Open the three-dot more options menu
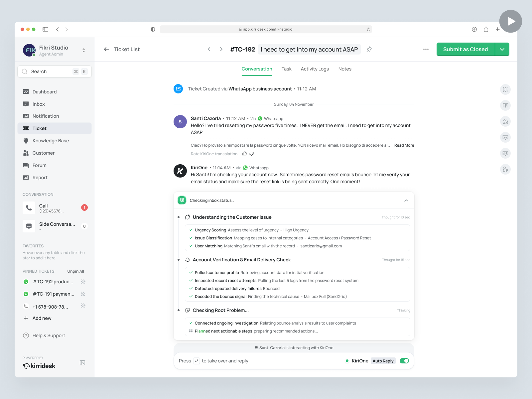 pyautogui.click(x=426, y=49)
